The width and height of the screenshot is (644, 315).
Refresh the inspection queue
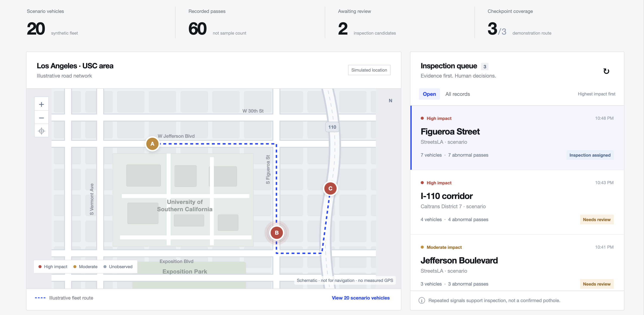coord(606,71)
